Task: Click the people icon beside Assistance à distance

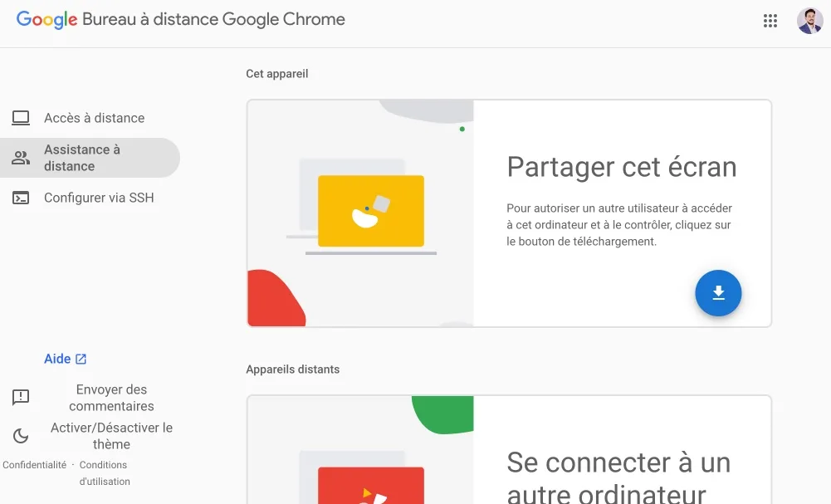Action: (21, 158)
